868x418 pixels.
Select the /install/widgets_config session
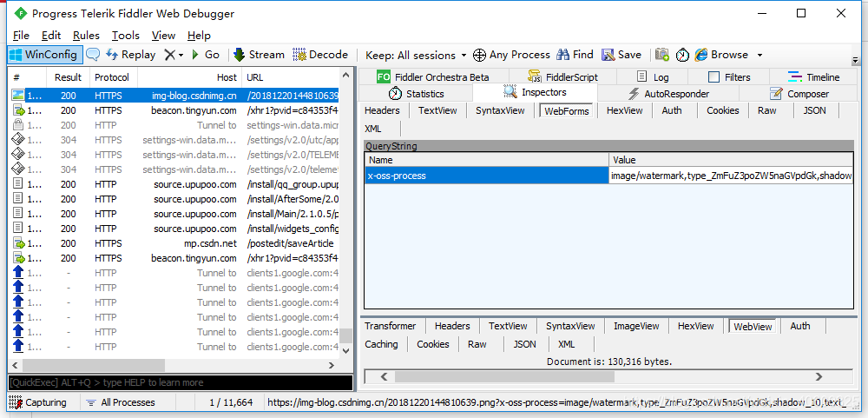pos(174,229)
